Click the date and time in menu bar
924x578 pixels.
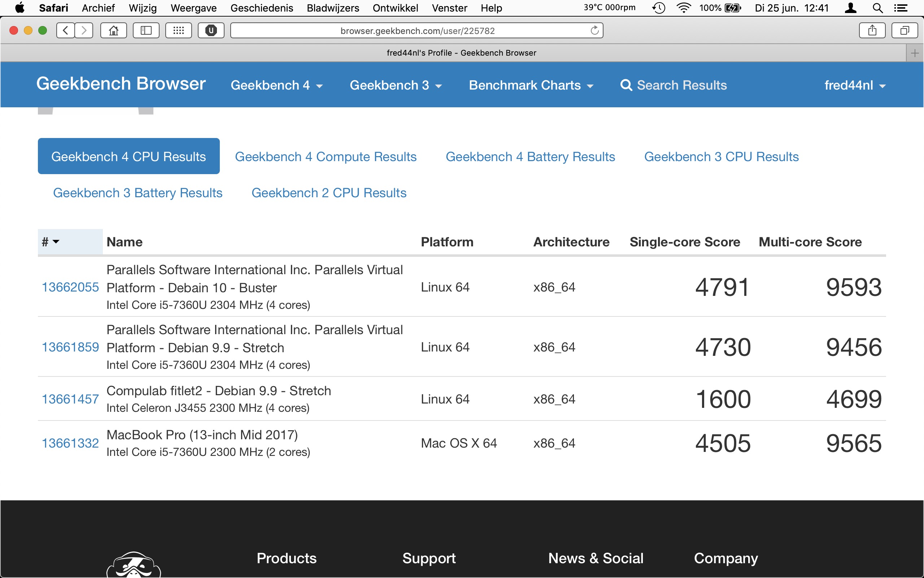[x=792, y=8]
